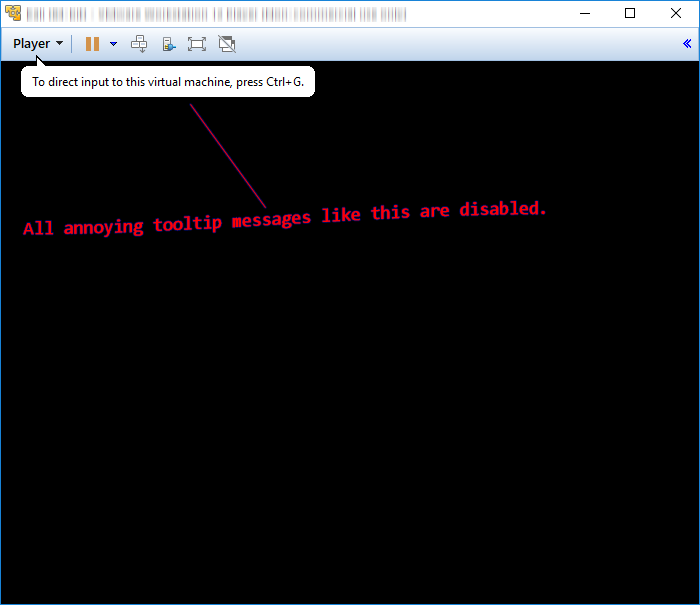Close the VMware Player window

[x=676, y=14]
